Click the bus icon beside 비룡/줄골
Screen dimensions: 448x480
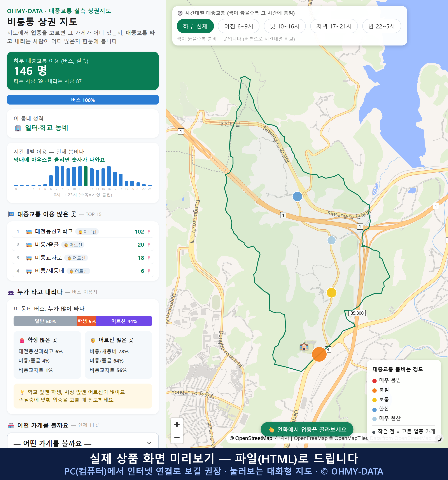point(29,245)
